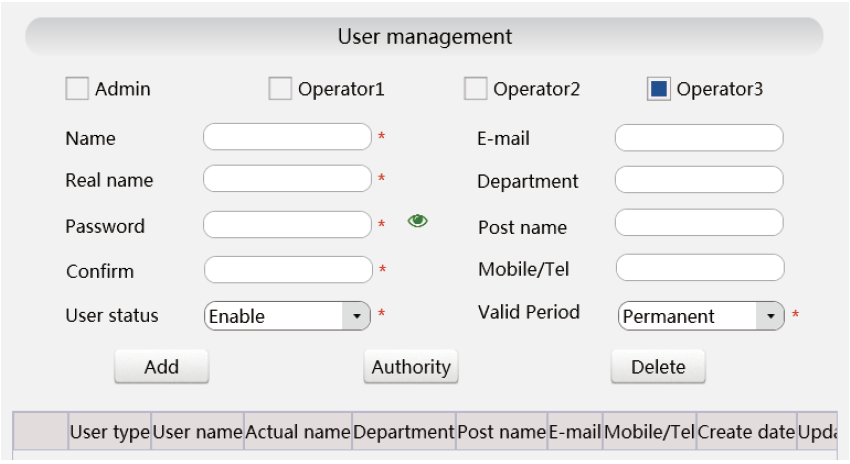Viewport: 850px width, 464px height.
Task: Focus the E-mail input field
Action: (x=699, y=138)
